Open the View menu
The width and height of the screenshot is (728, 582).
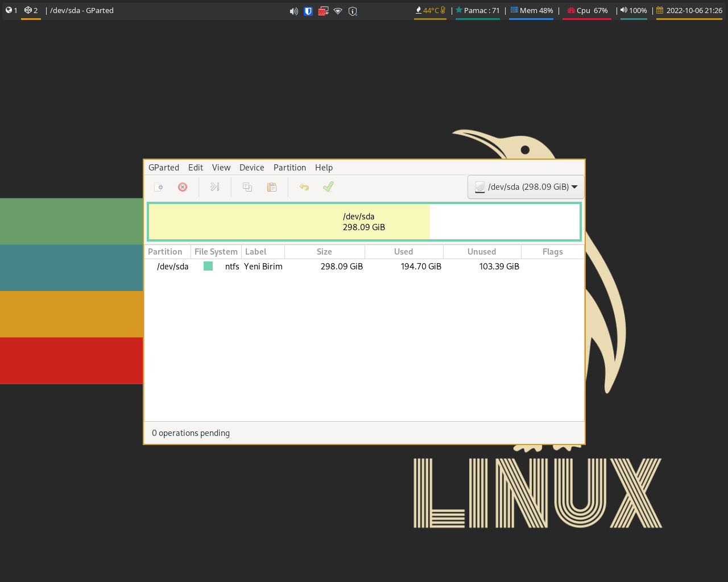(221, 168)
